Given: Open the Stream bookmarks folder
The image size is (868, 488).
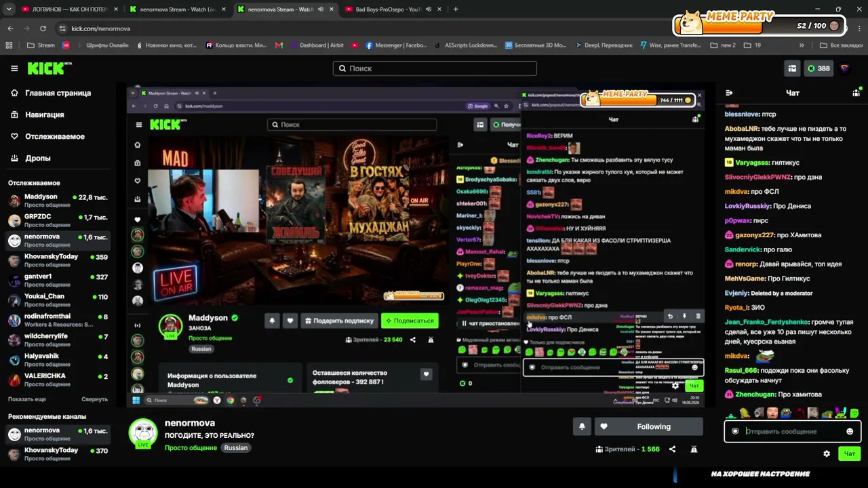Looking at the screenshot, I should click(41, 45).
